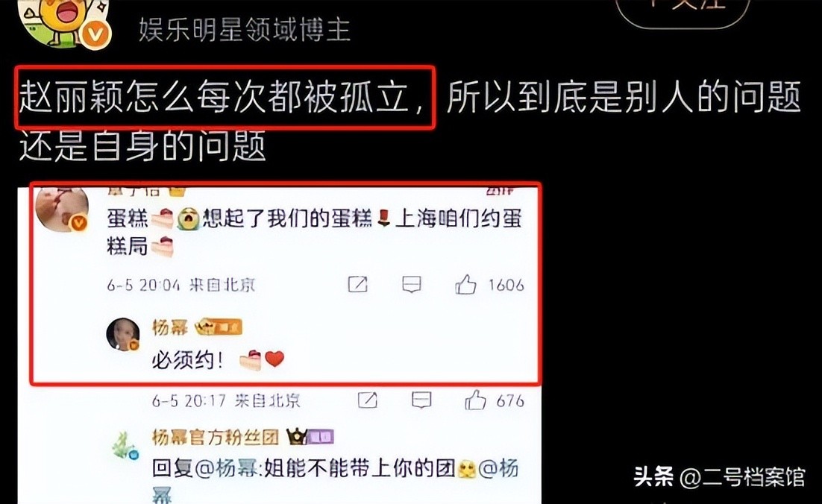Tap the follow button at top right
The image size is (822, 504).
[x=683, y=10]
